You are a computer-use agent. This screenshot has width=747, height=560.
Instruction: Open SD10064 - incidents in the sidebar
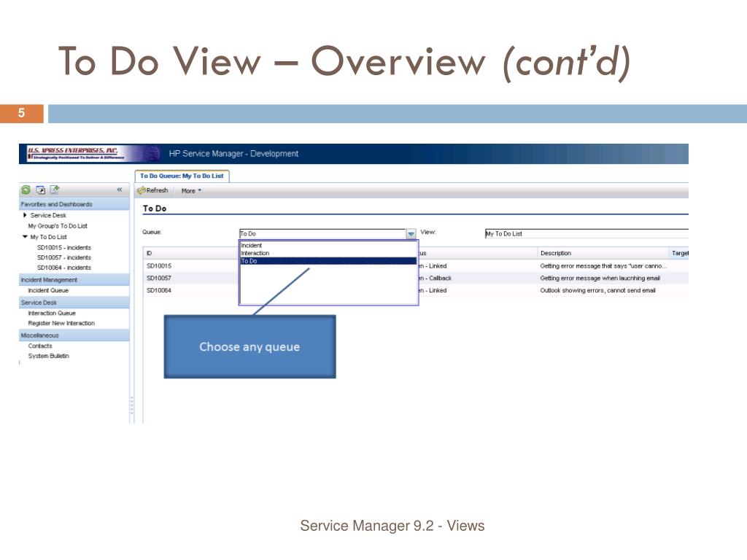pos(64,268)
